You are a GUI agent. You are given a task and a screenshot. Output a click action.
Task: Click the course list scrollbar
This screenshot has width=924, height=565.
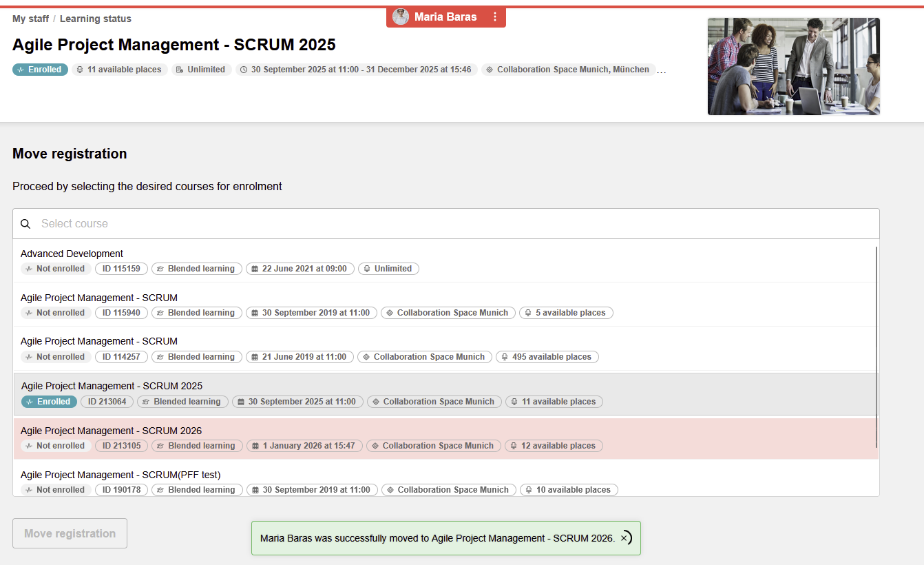pyautogui.click(x=876, y=345)
